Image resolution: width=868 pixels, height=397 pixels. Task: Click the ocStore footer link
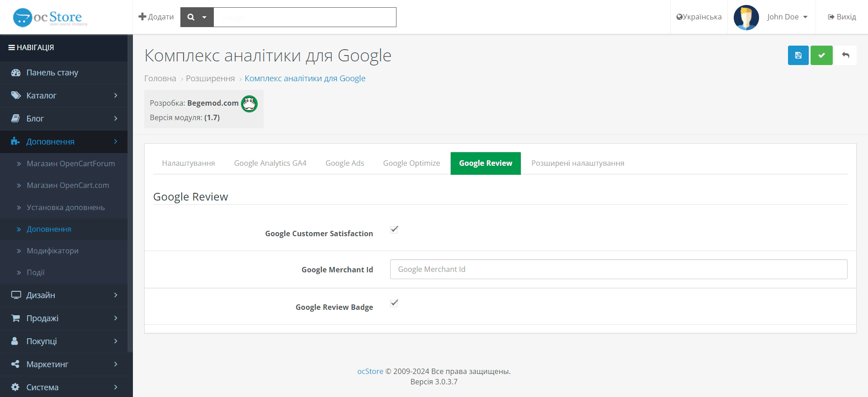370,371
